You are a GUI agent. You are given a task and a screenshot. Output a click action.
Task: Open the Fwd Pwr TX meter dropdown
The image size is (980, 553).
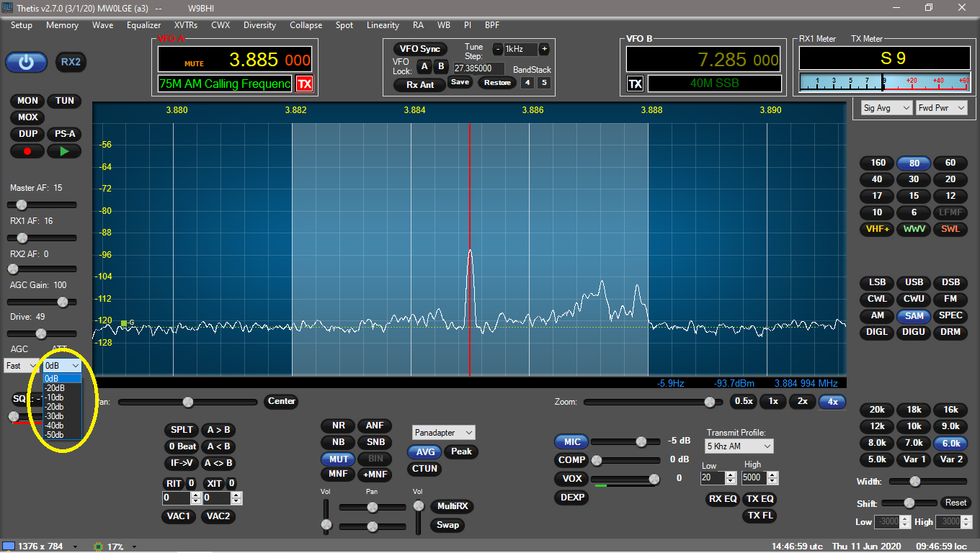pyautogui.click(x=943, y=108)
